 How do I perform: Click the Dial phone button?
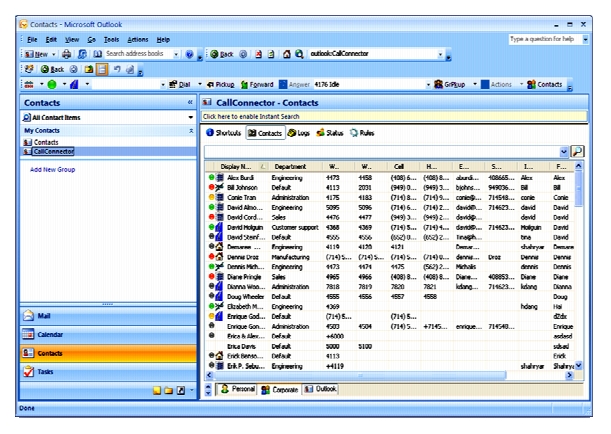tap(180, 84)
